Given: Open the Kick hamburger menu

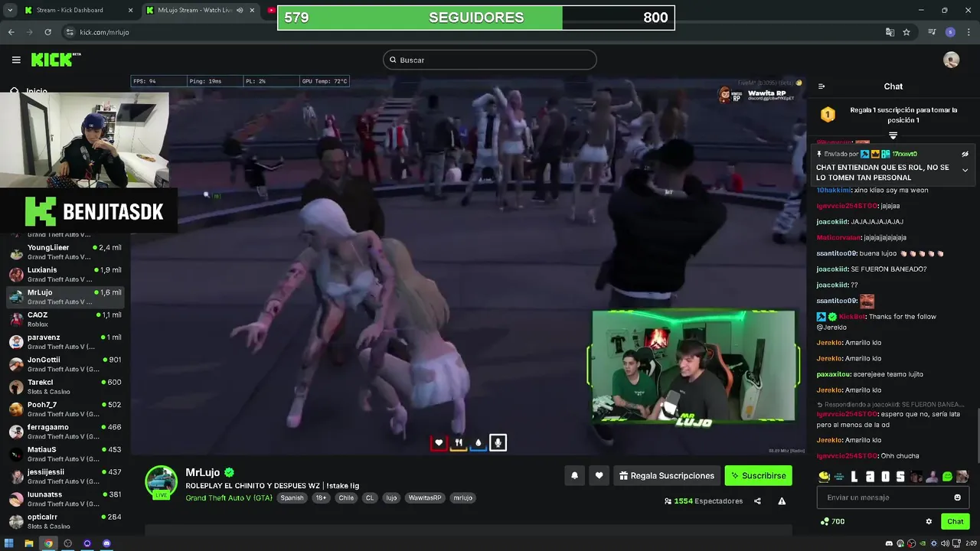Looking at the screenshot, I should coord(16,60).
